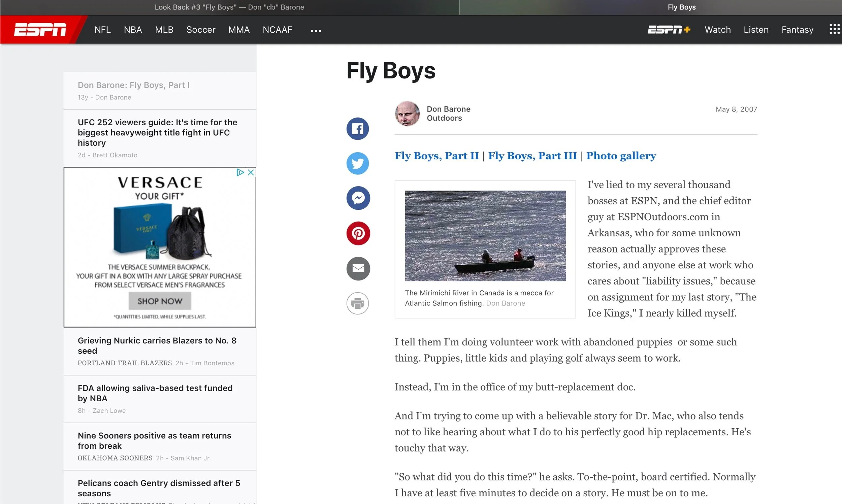This screenshot has height=504, width=842.
Task: Click the Mirimichi River fishing photo
Action: click(485, 236)
